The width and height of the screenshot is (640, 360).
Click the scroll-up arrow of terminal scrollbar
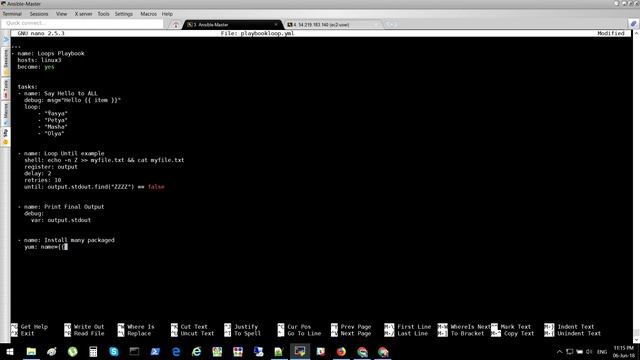636,33
